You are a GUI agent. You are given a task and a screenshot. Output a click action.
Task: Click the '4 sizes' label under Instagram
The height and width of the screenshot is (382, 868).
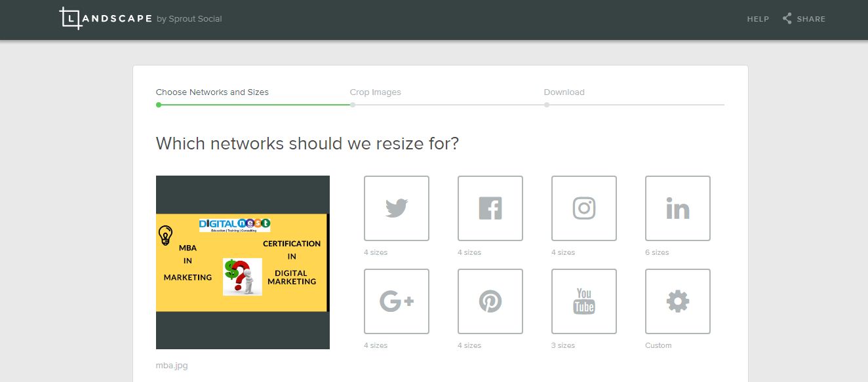tap(563, 252)
